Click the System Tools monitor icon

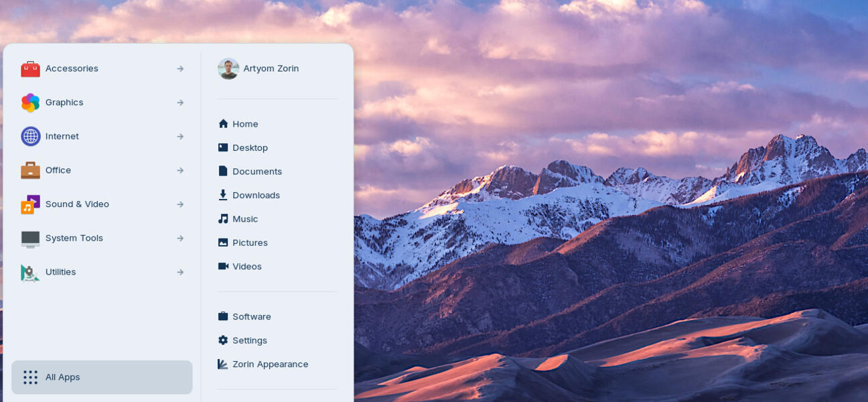pos(30,238)
